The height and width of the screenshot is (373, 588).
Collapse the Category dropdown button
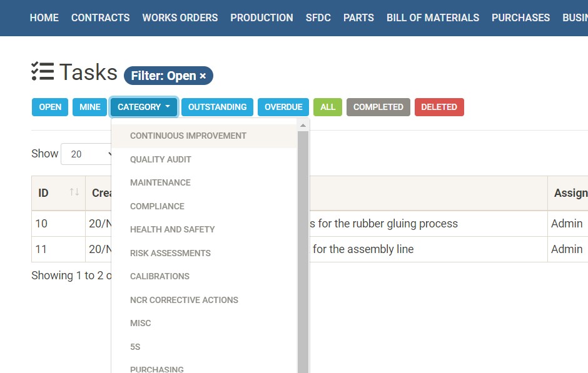(144, 107)
